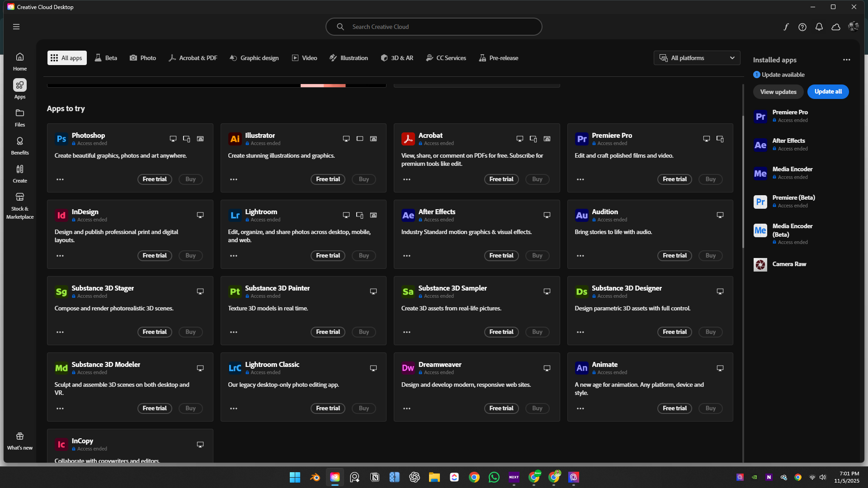Open the ellipsis menu next to Installed apps
The width and height of the screenshot is (868, 488).
click(x=846, y=60)
